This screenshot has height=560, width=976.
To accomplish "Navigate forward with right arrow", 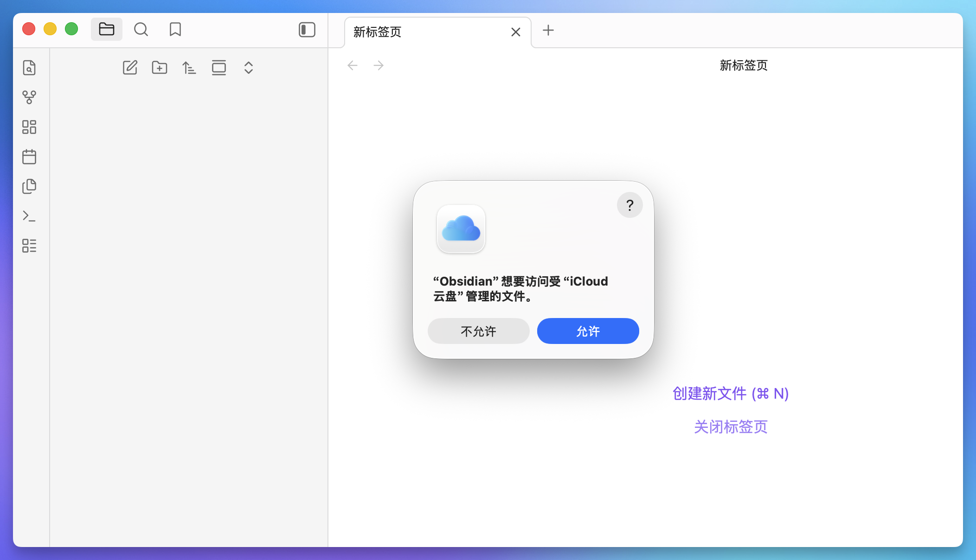I will [379, 65].
